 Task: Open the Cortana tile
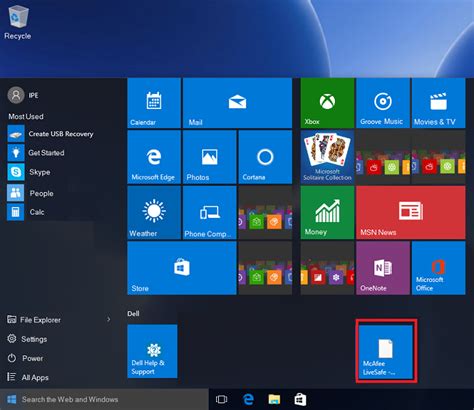pyautogui.click(x=265, y=157)
